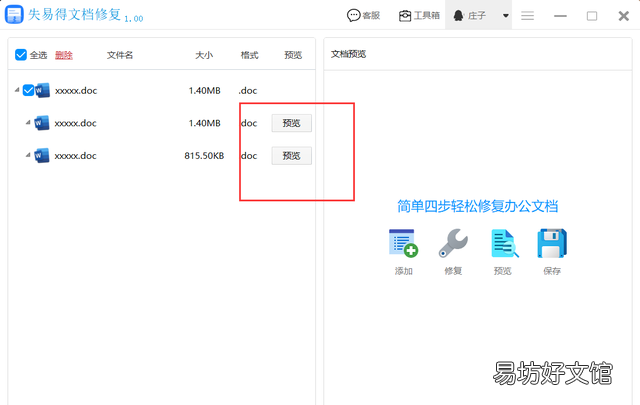
Task: Select the 815.50KB size cell
Action: [x=204, y=156]
